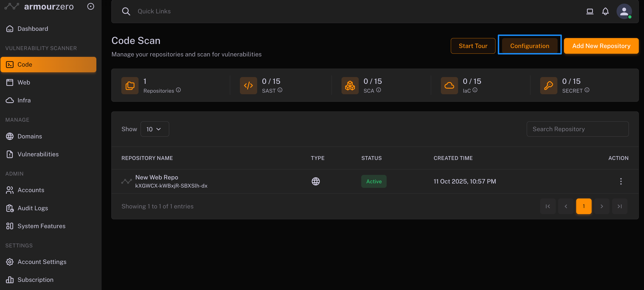Jump to last page in pagination
The width and height of the screenshot is (644, 290).
pos(620,206)
